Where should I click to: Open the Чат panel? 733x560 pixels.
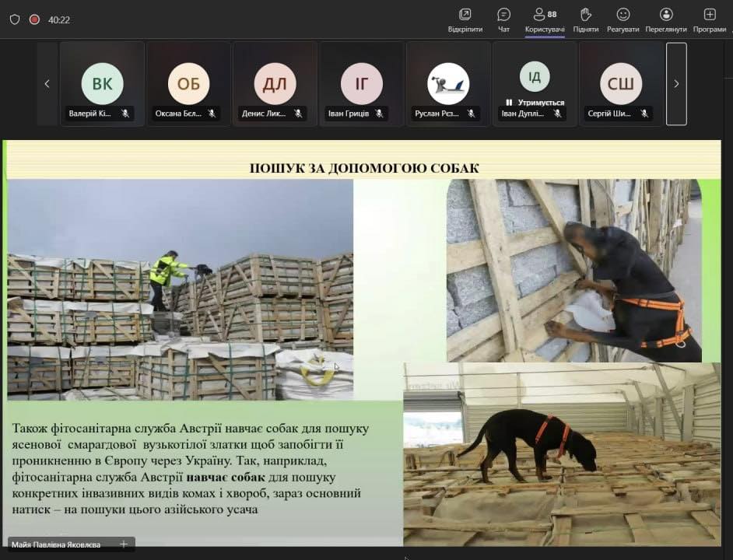503,15
